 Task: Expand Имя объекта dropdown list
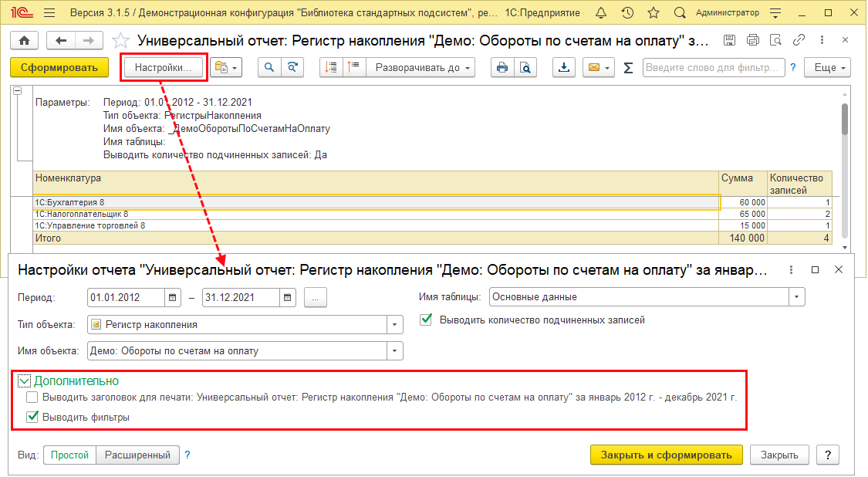click(x=395, y=350)
